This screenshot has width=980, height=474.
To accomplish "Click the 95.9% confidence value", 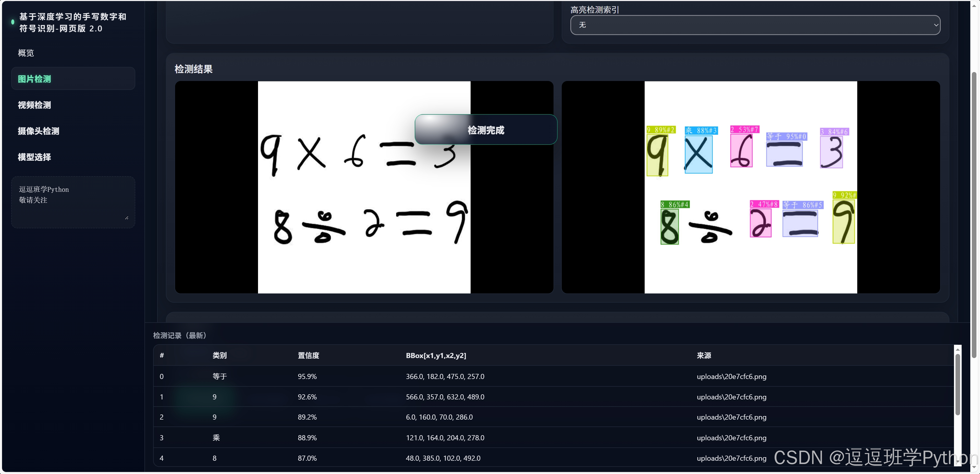I will coord(307,376).
